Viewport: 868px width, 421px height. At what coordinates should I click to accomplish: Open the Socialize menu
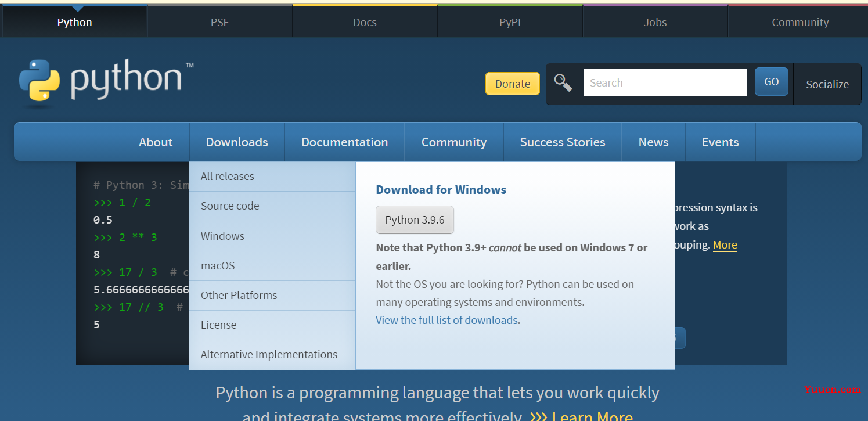[827, 84]
